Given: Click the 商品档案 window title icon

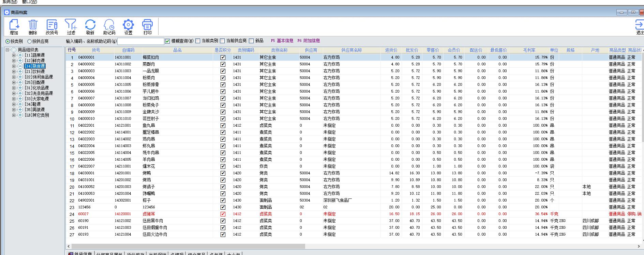Looking at the screenshot, I should (7, 12).
